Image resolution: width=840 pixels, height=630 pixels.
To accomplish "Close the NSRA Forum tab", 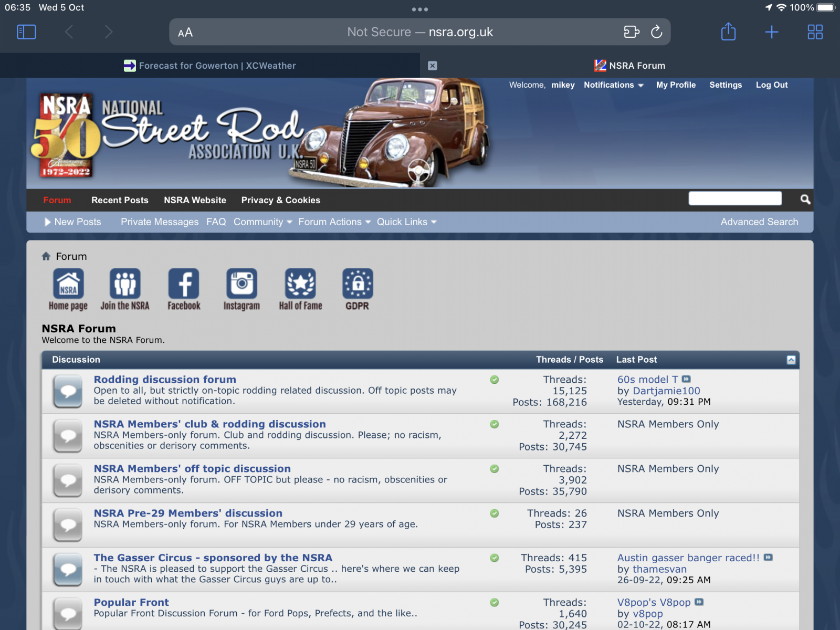I will pyautogui.click(x=432, y=66).
